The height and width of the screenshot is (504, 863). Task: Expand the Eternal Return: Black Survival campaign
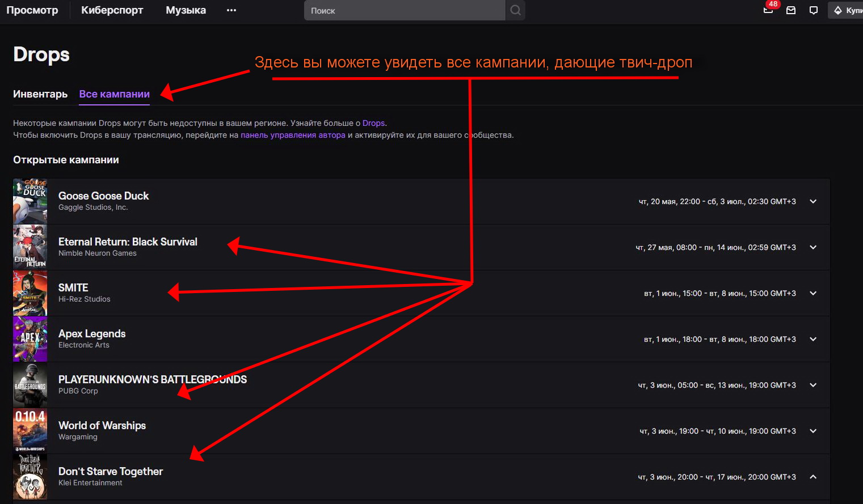813,247
